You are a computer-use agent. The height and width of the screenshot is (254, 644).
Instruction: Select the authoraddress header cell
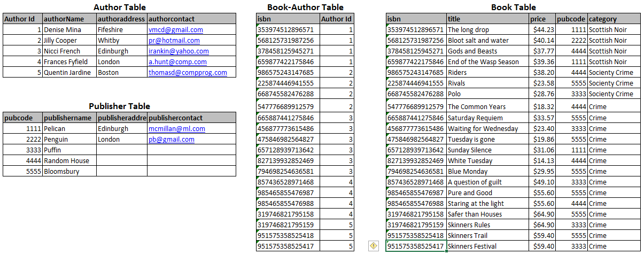(121, 19)
